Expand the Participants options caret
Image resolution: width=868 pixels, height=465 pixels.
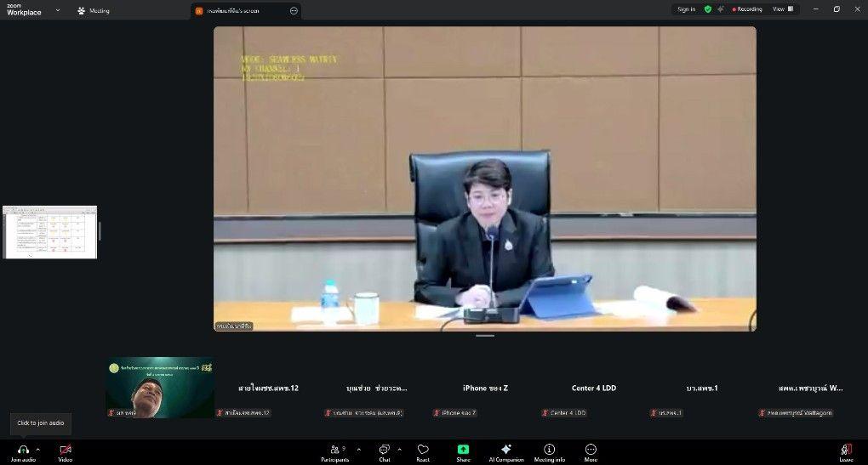358,450
